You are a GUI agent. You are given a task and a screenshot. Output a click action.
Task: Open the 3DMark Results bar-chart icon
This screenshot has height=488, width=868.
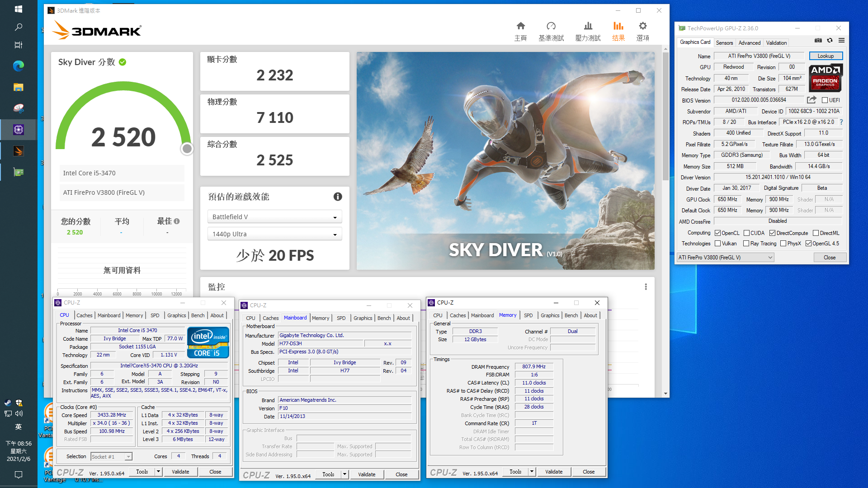[618, 26]
